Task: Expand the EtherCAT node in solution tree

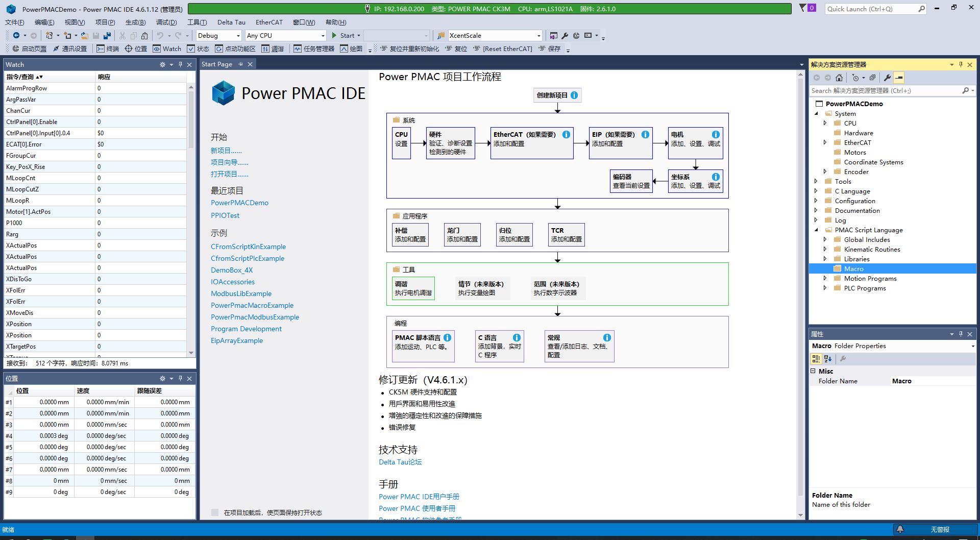Action: pos(825,142)
